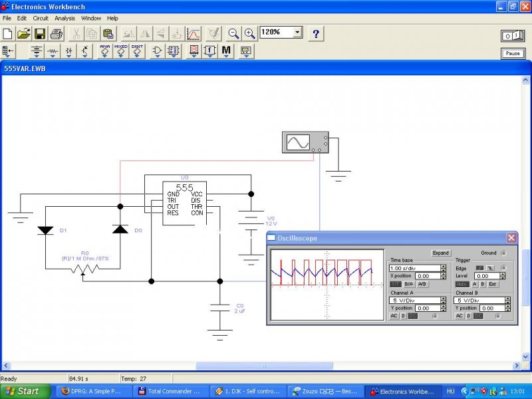The width and height of the screenshot is (532, 399).
Task: Close the Oscilloscope panel
Action: (511, 238)
